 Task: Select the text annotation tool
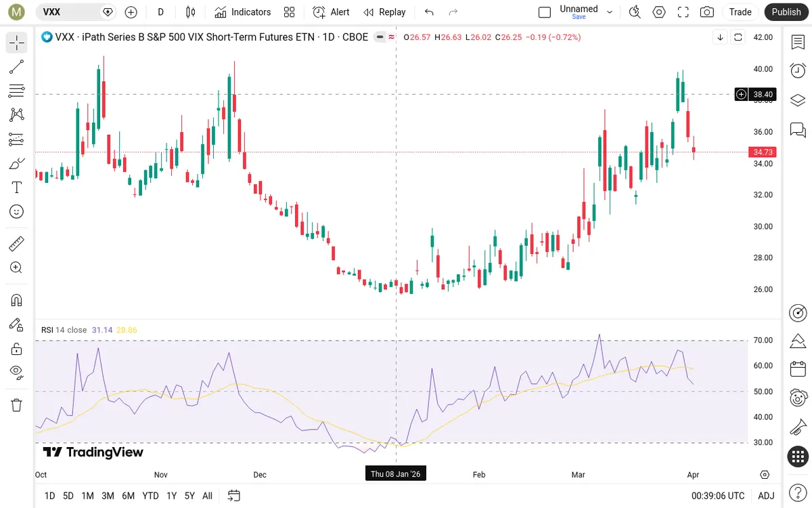click(17, 188)
